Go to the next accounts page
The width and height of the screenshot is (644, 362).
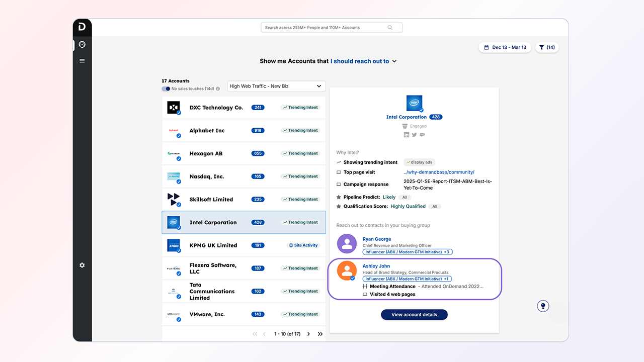tap(308, 334)
